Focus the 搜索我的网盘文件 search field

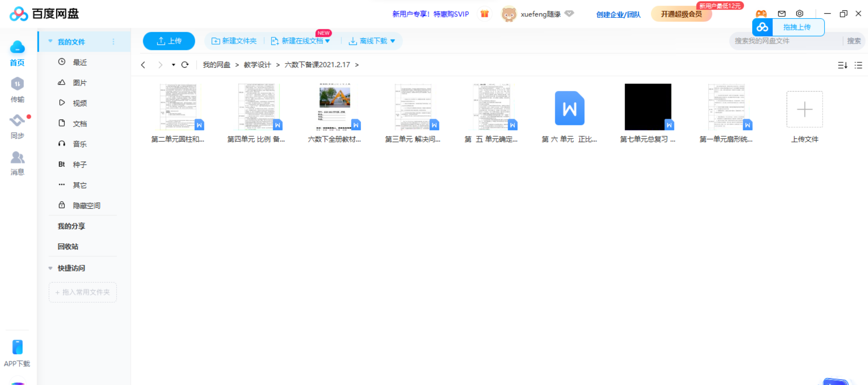pos(785,41)
